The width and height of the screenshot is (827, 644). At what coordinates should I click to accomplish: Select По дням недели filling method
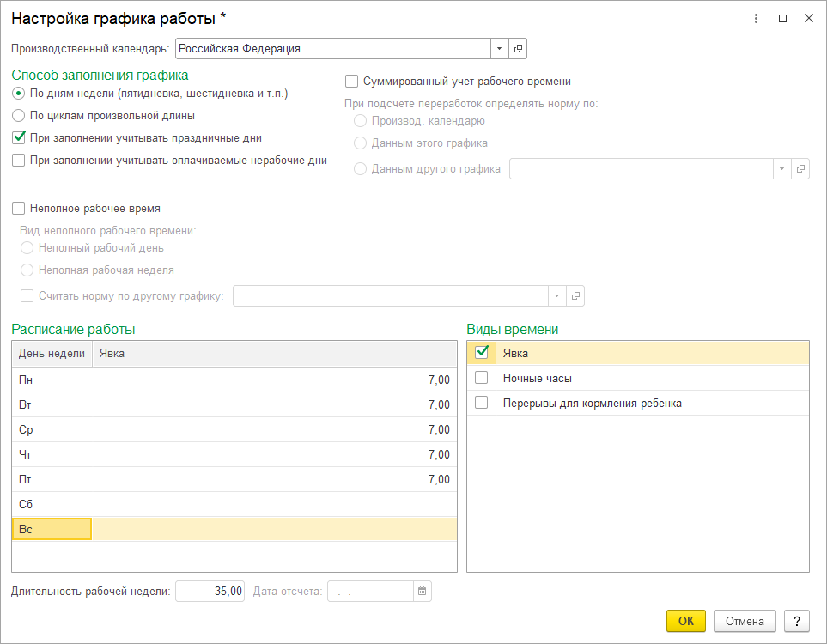tap(19, 93)
